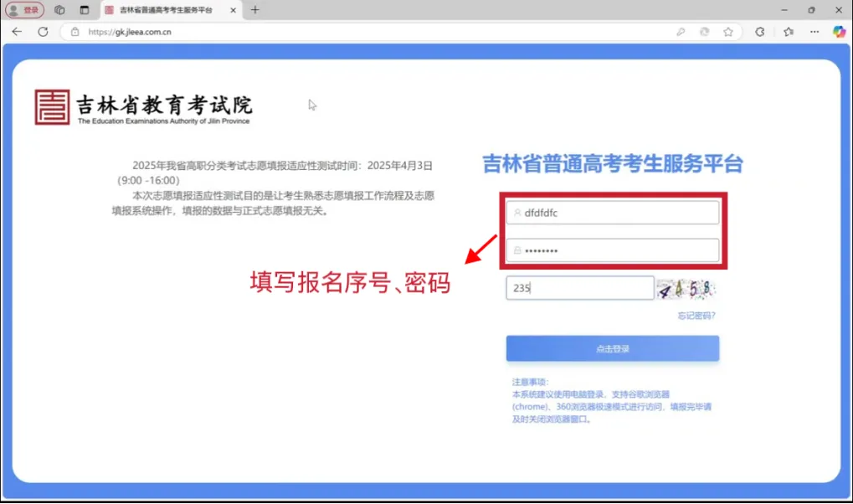
Task: Click the browser profile 登录 button
Action: click(24, 10)
